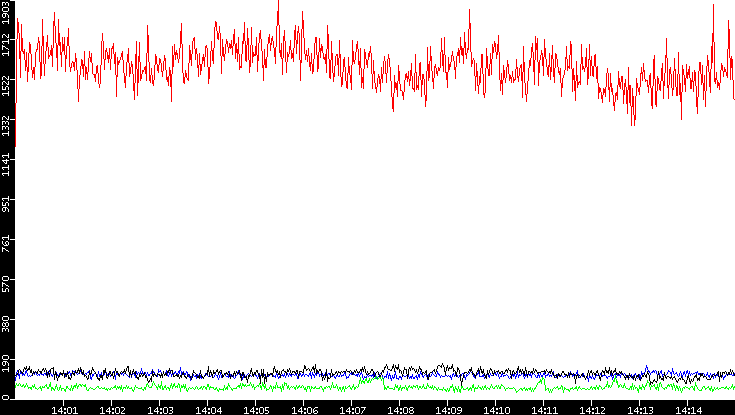
Task: Select the 14:14 time label
Action: point(689,411)
